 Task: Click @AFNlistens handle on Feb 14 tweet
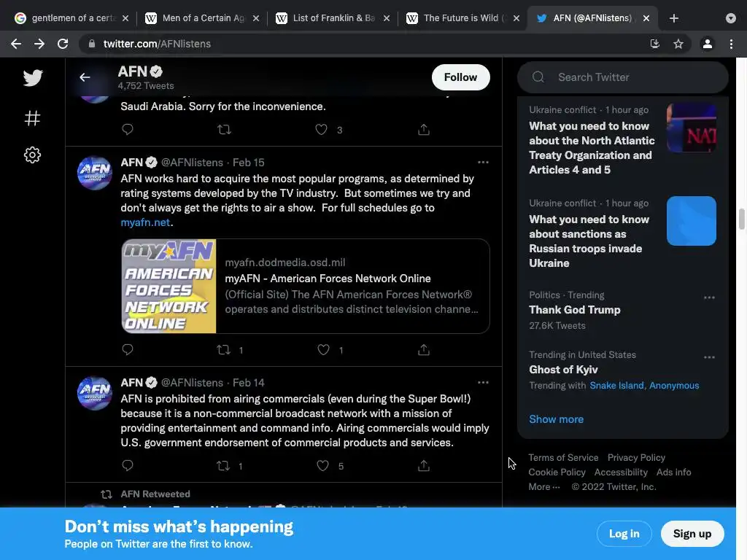pos(192,382)
